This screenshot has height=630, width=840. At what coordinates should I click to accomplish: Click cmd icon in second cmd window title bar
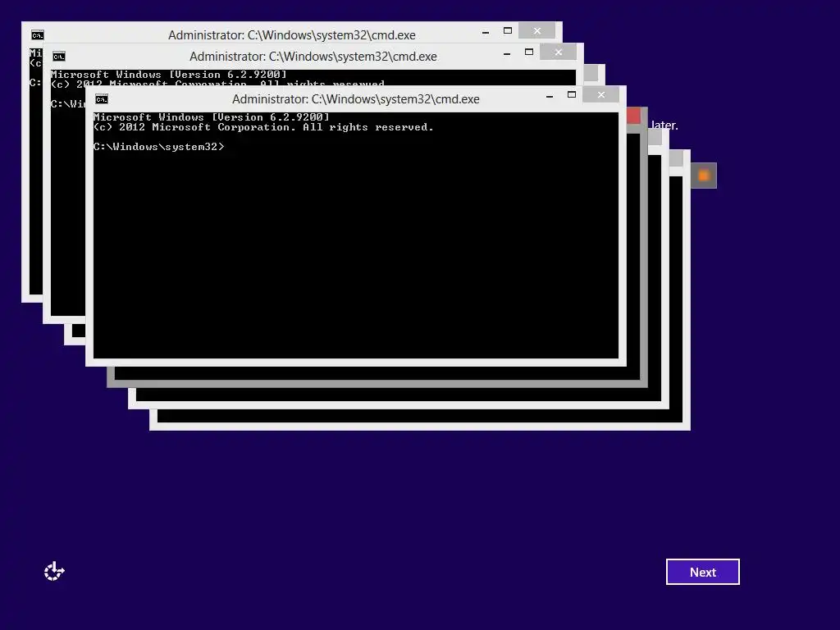[59, 57]
